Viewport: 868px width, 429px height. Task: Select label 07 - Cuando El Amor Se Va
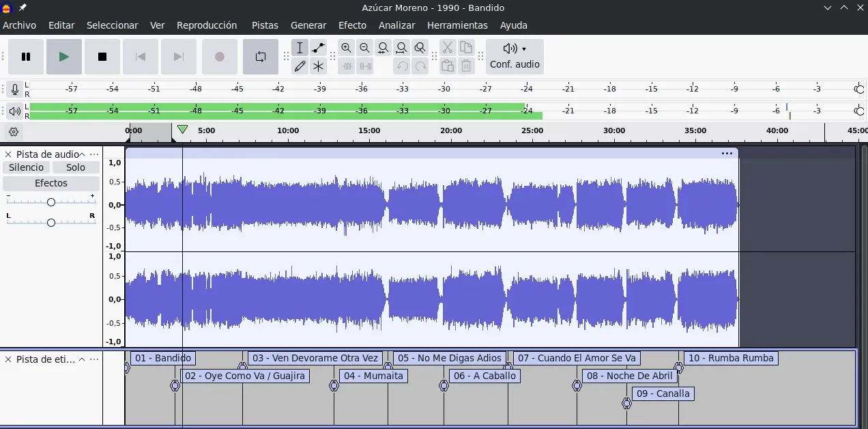tap(577, 358)
